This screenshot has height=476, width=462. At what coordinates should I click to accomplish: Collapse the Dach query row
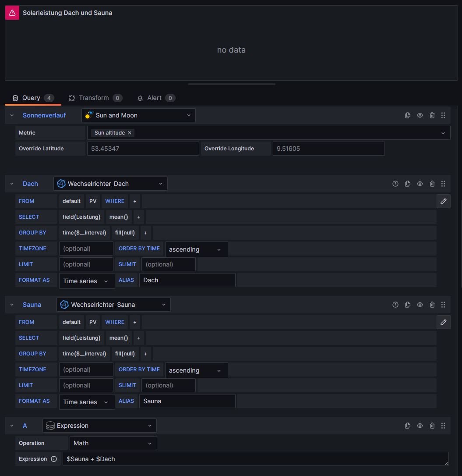click(12, 184)
